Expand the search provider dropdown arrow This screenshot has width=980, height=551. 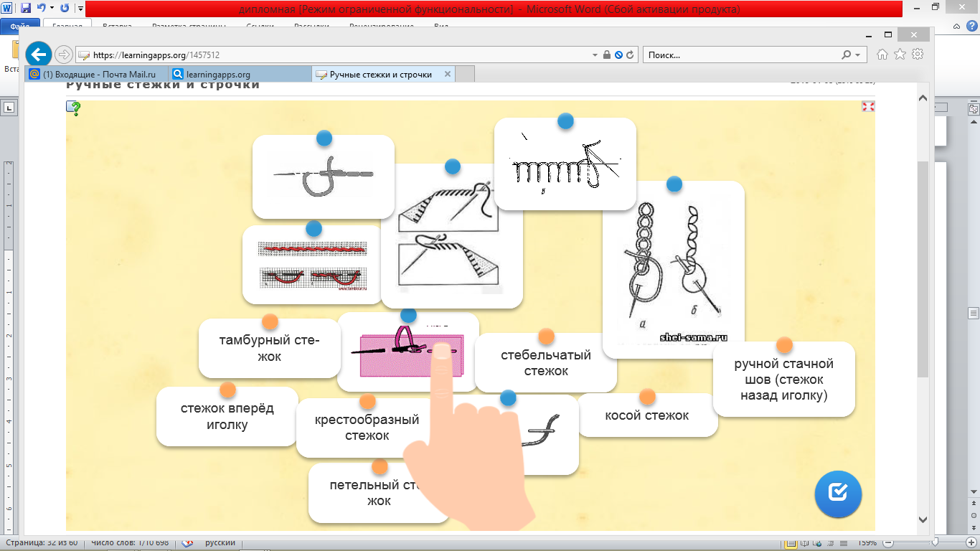[857, 55]
